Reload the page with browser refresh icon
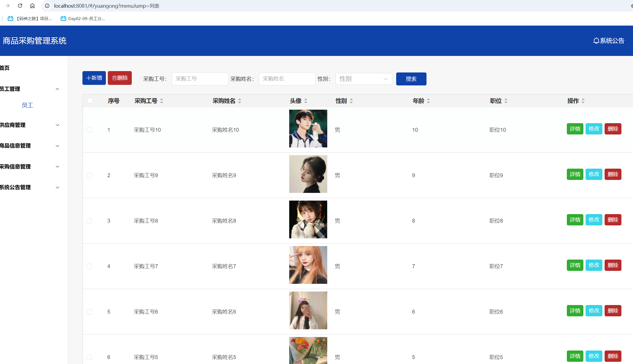This screenshot has height=364, width=633. tap(20, 6)
